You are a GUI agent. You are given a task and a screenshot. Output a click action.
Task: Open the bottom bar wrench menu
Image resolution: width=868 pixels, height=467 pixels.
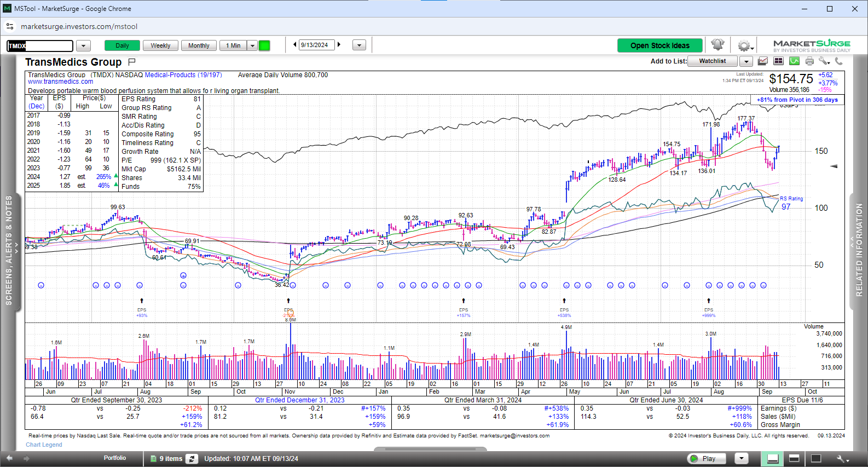[x=843, y=459]
